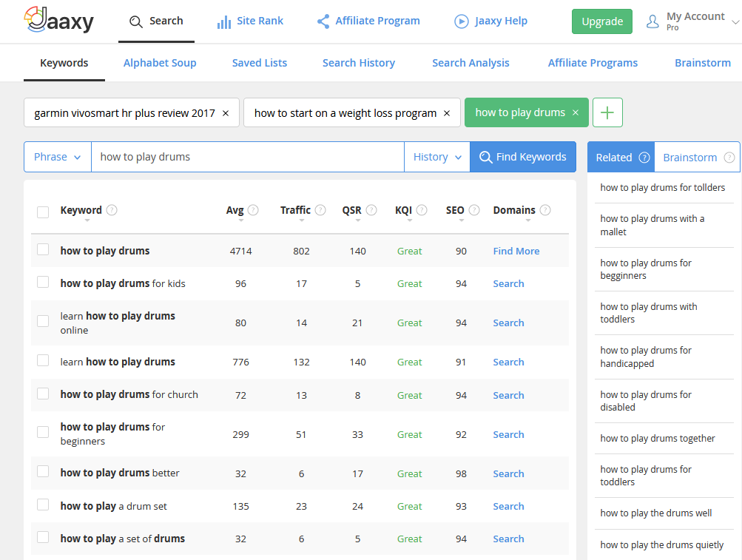742x560 pixels.
Task: Click Search domains for 'drums better' row
Action: coord(509,473)
